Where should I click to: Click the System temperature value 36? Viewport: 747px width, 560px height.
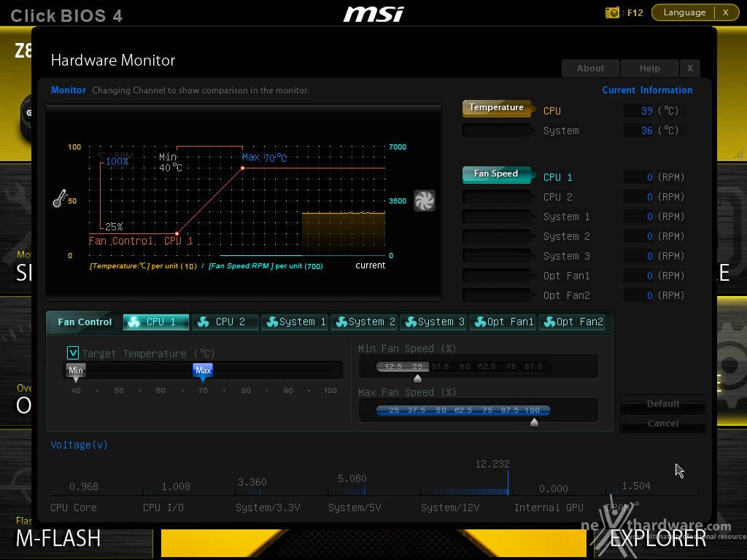pyautogui.click(x=646, y=131)
